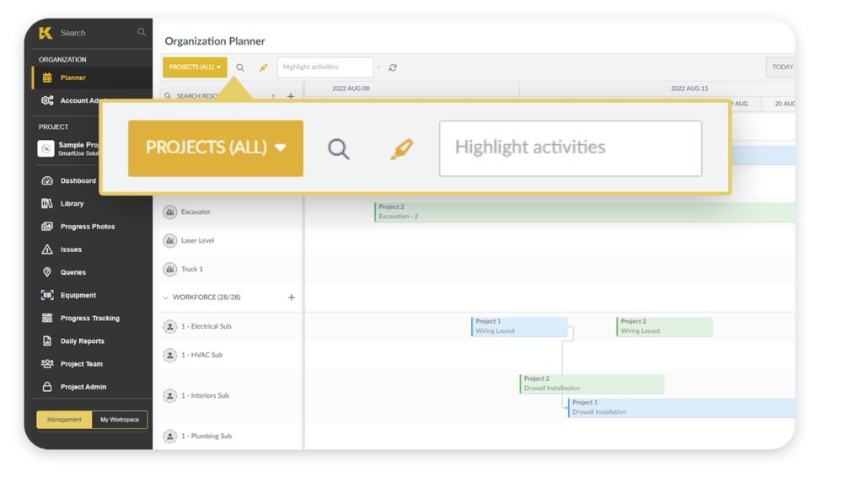Switch to the My Workspace tab

tap(120, 419)
